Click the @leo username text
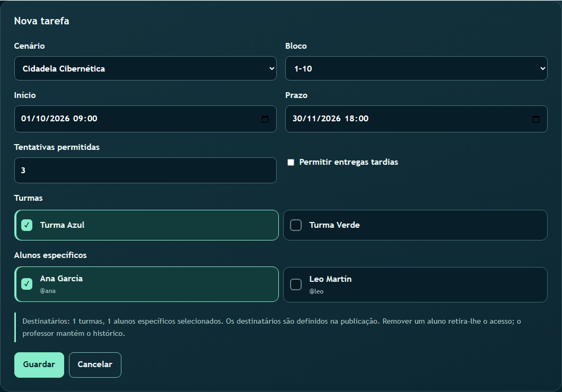The image size is (562, 392). (x=317, y=291)
